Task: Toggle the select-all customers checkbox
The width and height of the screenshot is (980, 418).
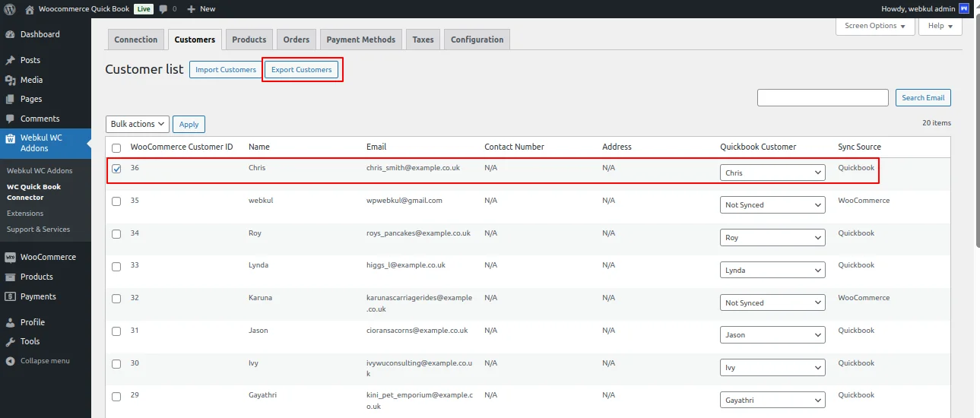Action: 116,147
